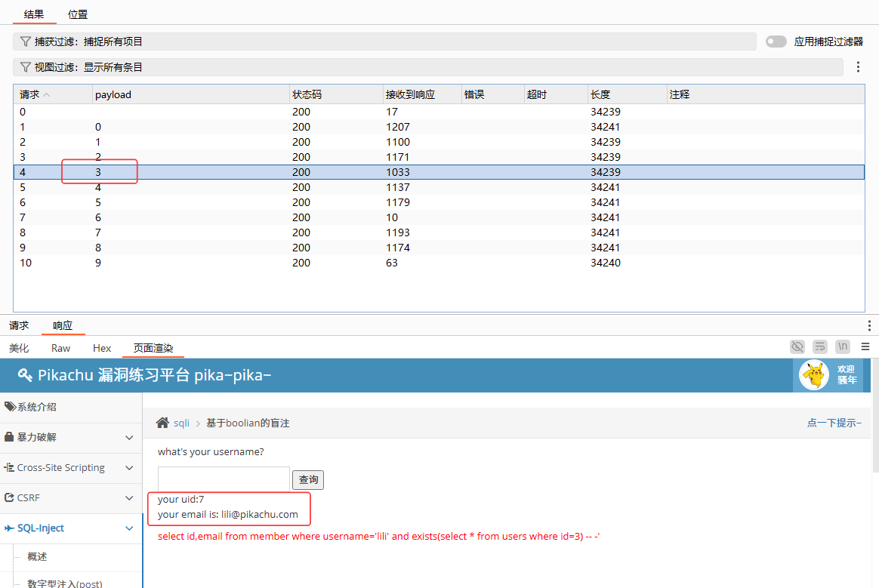Select request row 0 with length 34239
Viewport: 879px width, 588px height.
coord(439,112)
